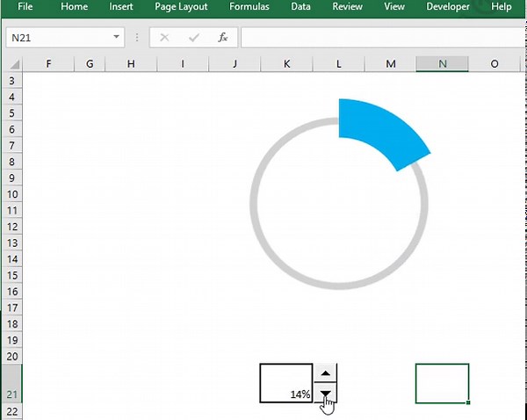The width and height of the screenshot is (527, 420).
Task: Select row 12 header
Action: point(12,227)
